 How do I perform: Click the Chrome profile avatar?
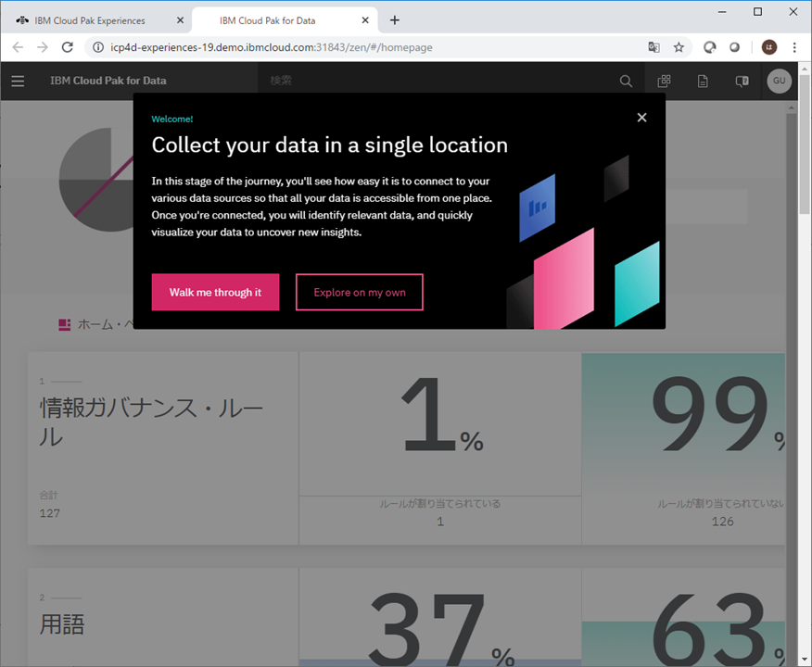pos(768,47)
